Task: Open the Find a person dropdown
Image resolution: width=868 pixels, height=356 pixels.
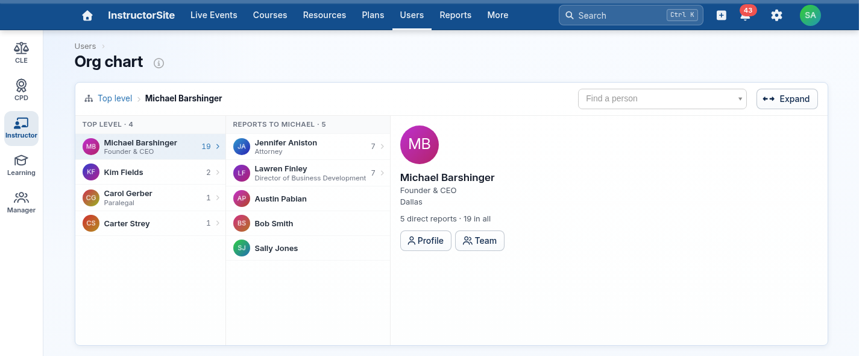Action: click(x=662, y=99)
